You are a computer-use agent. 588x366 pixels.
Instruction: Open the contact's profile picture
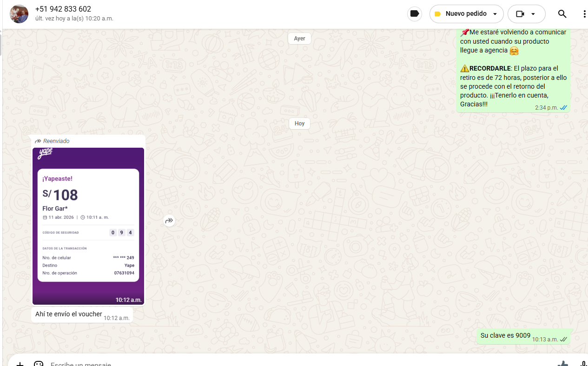[x=19, y=14]
